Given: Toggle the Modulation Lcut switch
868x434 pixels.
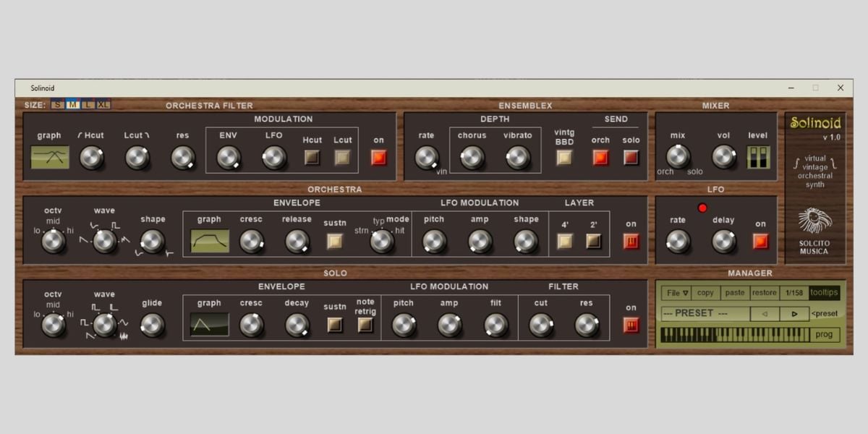Looking at the screenshot, I should coord(343,157).
